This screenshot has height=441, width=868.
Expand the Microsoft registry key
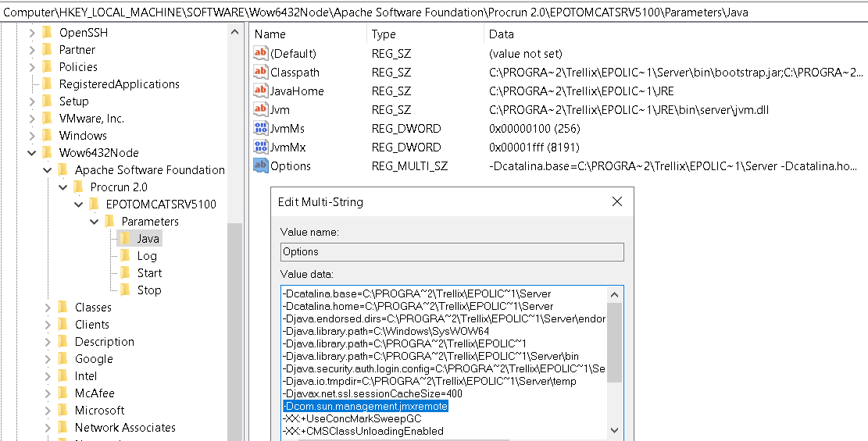click(48, 410)
